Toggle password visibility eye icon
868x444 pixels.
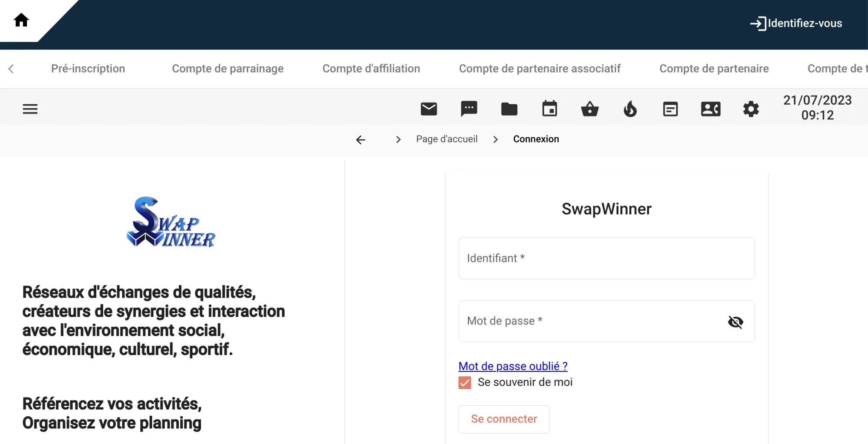pos(735,322)
